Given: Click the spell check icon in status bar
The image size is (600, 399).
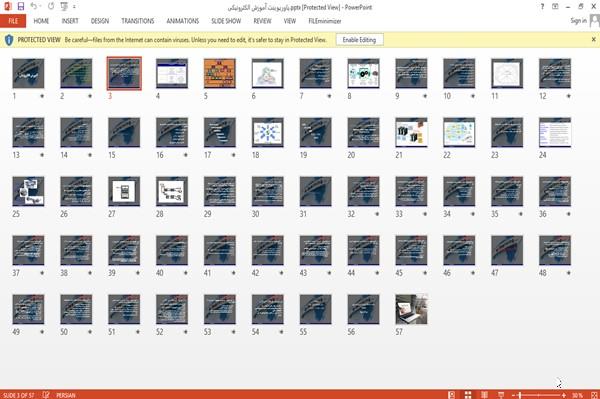Looking at the screenshot, I should (x=46, y=395).
